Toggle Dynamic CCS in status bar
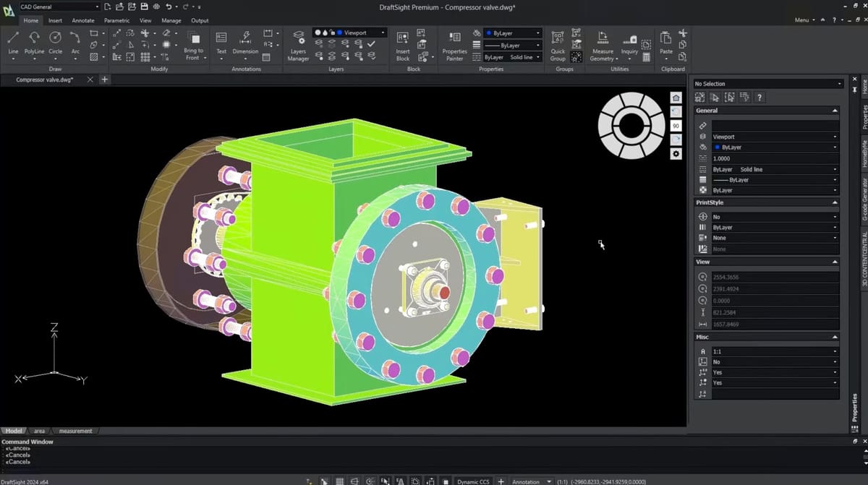Viewport: 868px width, 485px height. (x=472, y=481)
